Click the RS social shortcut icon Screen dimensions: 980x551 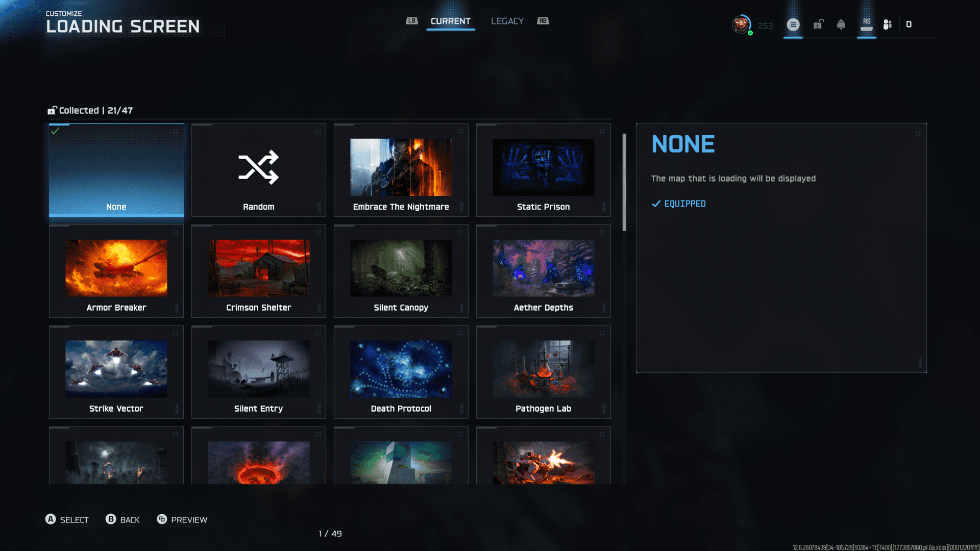pos(866,24)
